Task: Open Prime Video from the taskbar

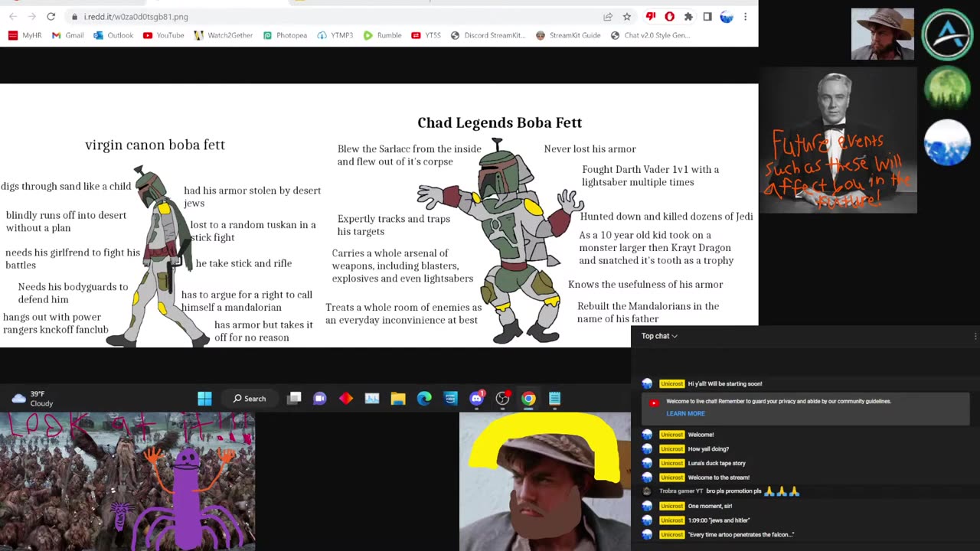Action: click(450, 399)
